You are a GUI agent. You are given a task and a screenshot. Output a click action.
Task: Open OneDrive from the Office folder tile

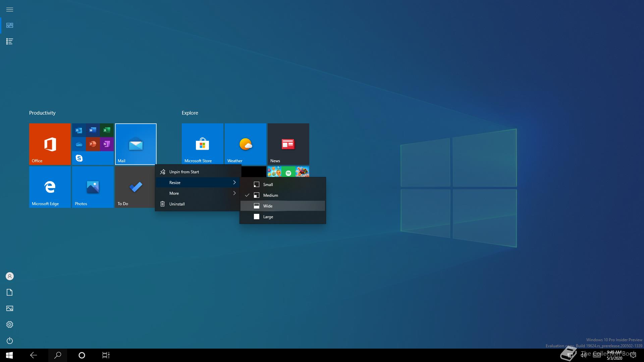(79, 144)
